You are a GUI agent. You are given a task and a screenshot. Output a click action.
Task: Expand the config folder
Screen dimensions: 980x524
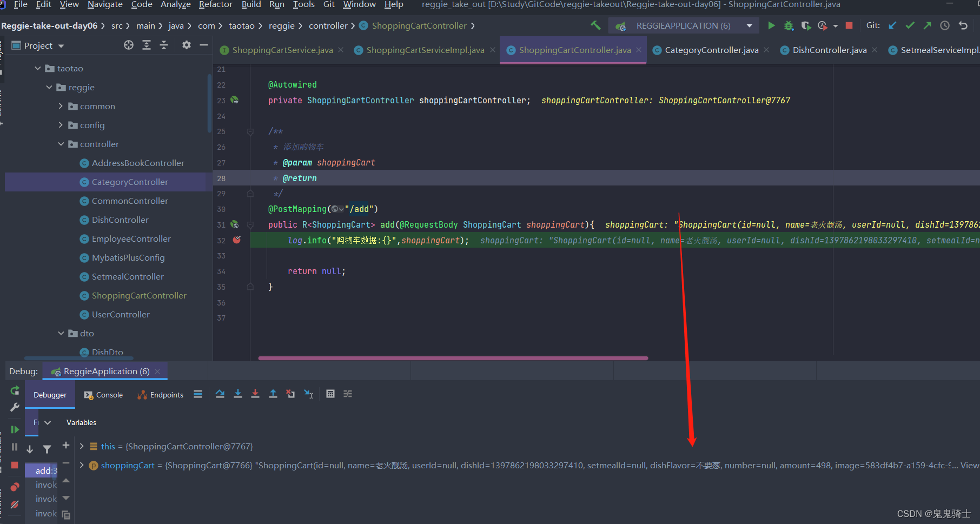[61, 125]
